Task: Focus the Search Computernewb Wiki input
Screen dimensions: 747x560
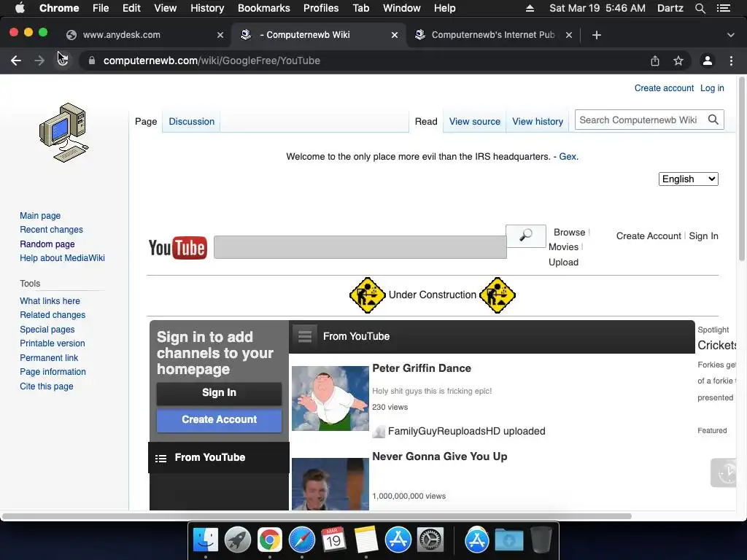Action: click(640, 120)
